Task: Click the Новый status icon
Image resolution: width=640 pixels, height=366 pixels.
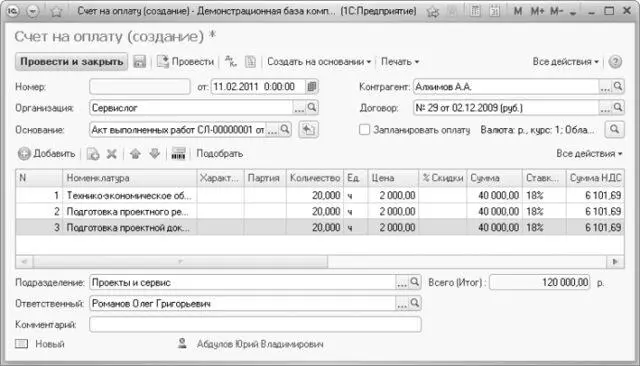Action: coord(22,344)
